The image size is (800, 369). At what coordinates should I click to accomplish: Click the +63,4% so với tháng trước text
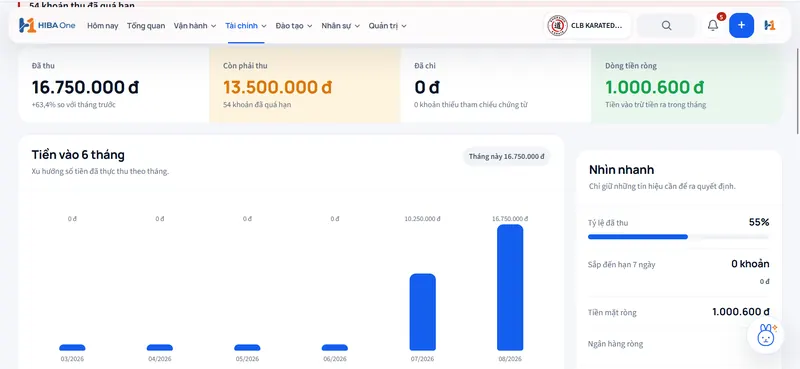(73, 105)
